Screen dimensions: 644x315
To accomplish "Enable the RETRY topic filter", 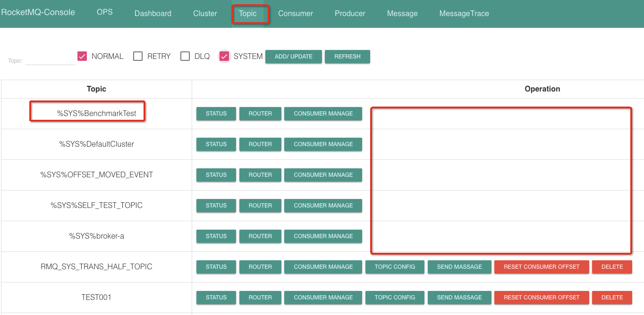I will pyautogui.click(x=137, y=56).
